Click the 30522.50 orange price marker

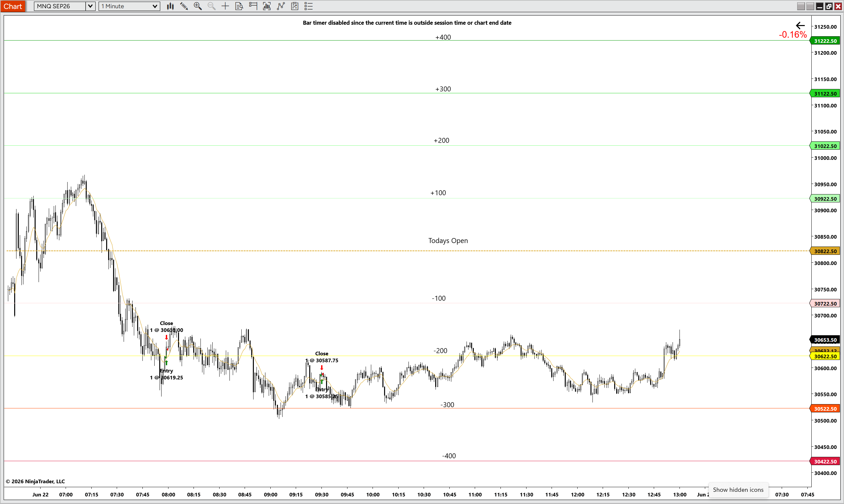[x=825, y=409]
